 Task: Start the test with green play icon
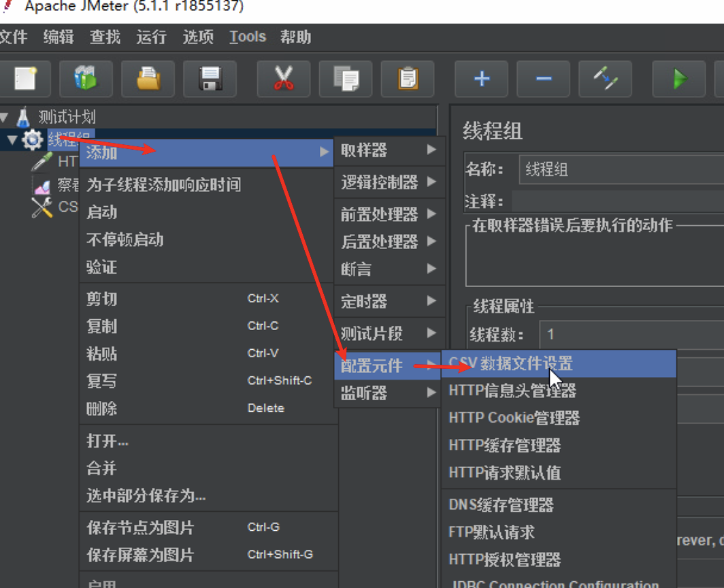coord(679,78)
